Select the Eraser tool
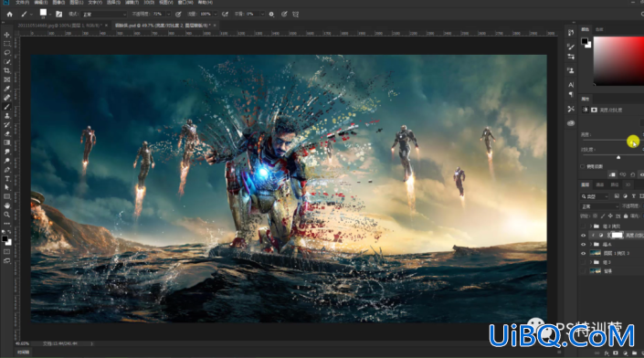Screen dimensions: 644x358 (x=7, y=134)
